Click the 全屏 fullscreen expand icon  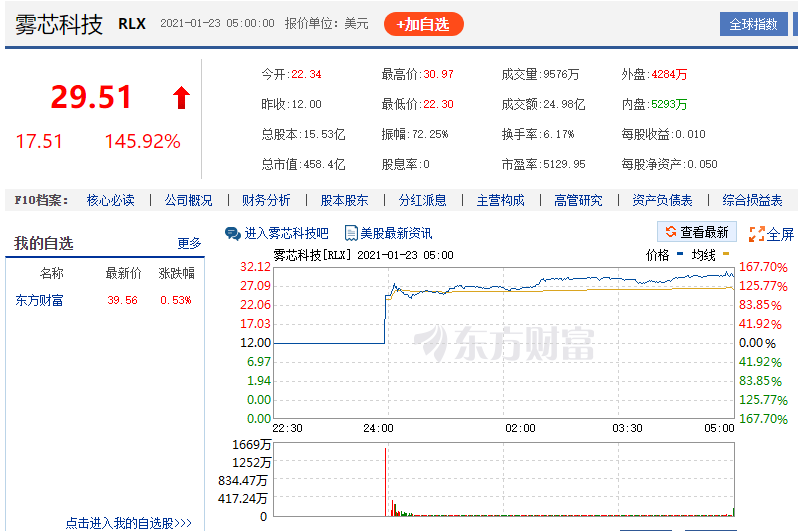point(757,234)
